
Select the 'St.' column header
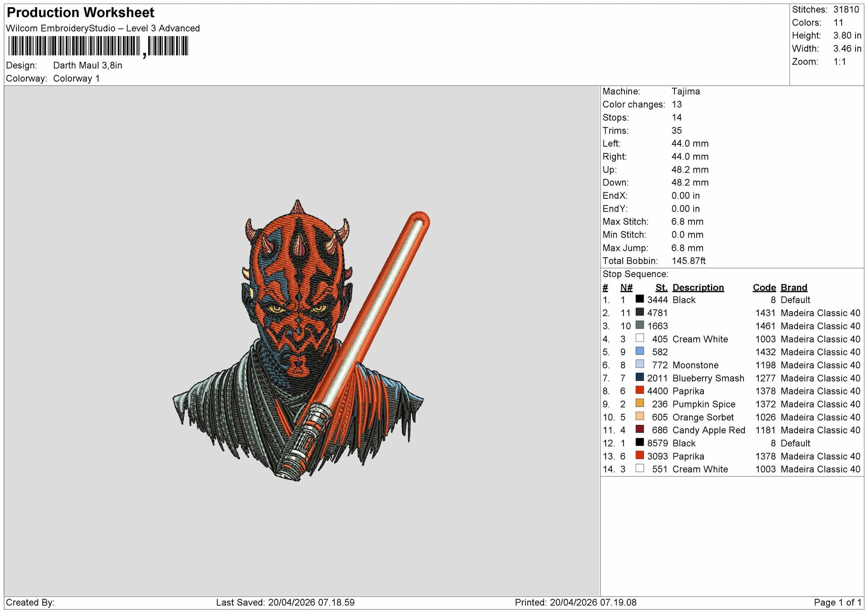[x=661, y=288]
